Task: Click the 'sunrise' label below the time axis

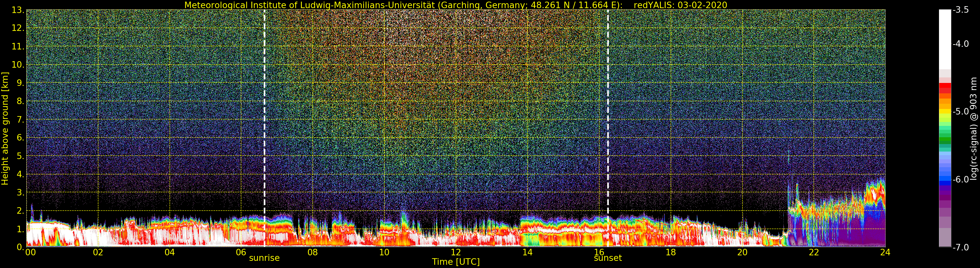Action: click(x=264, y=258)
